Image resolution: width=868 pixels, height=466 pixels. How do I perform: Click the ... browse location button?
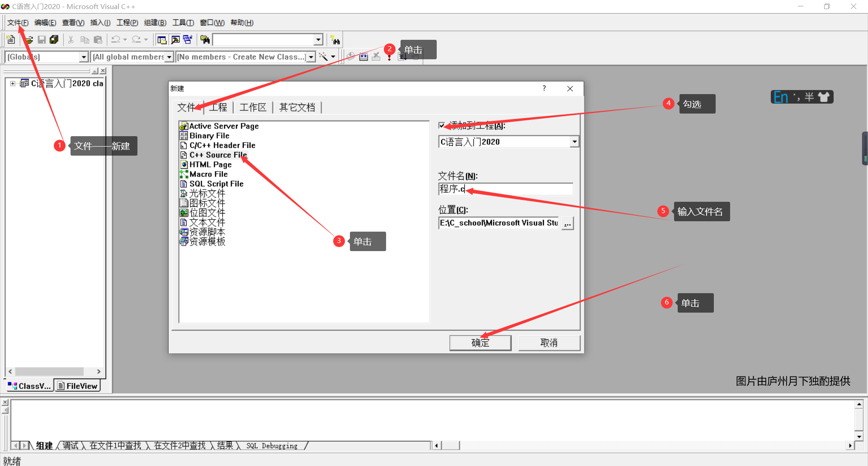567,223
